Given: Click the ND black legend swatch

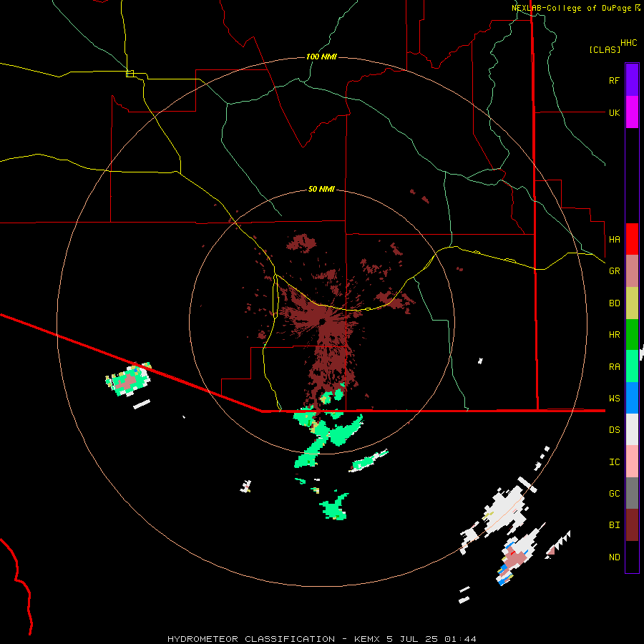Looking at the screenshot, I should (x=632, y=557).
